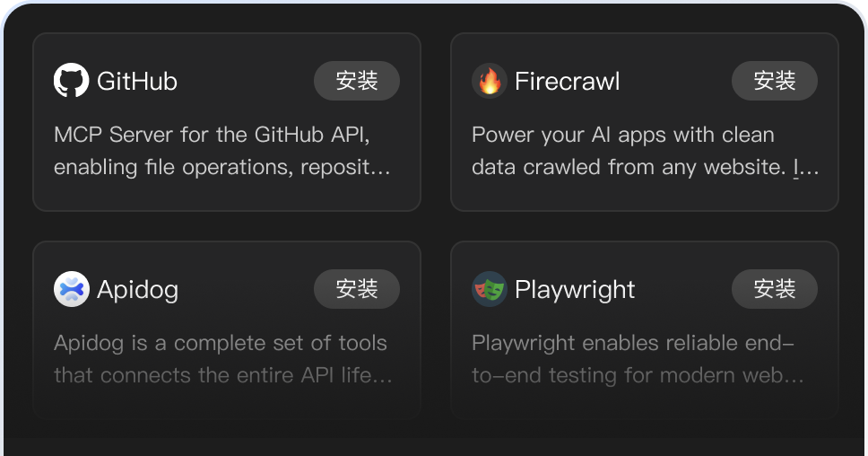Install the Apidog MCP server
The image size is (868, 456).
356,289
